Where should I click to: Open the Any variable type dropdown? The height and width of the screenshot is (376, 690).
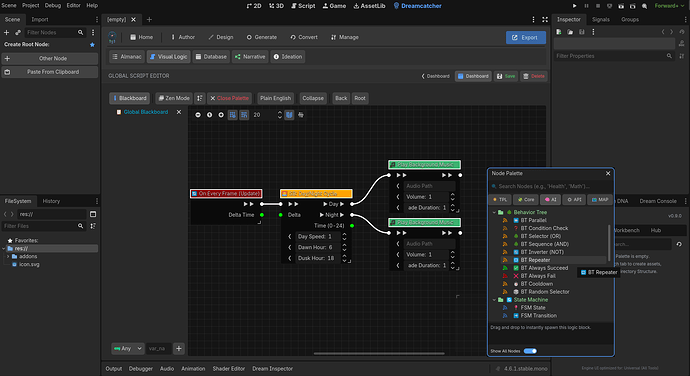pyautogui.click(x=128, y=348)
